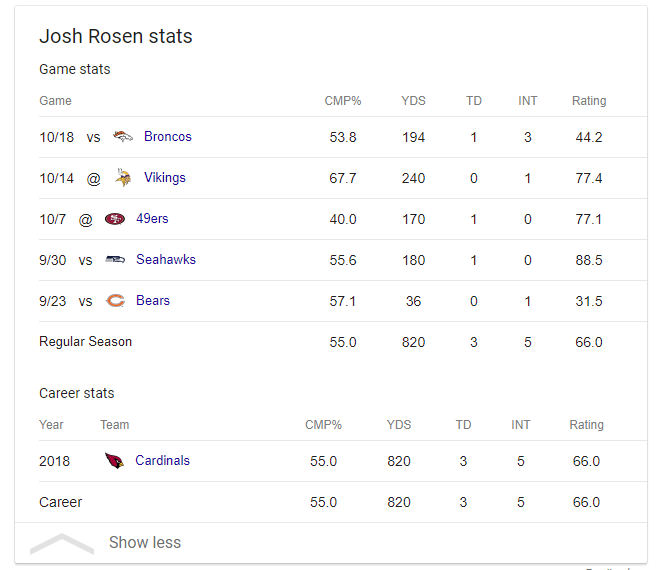Click the 49ers team logo icon

pos(115,219)
